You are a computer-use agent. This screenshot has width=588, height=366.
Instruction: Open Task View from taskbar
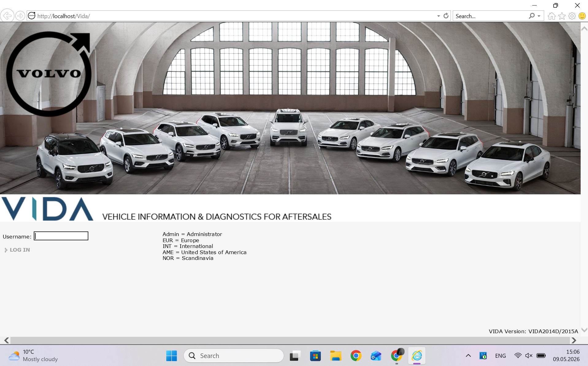click(x=294, y=356)
